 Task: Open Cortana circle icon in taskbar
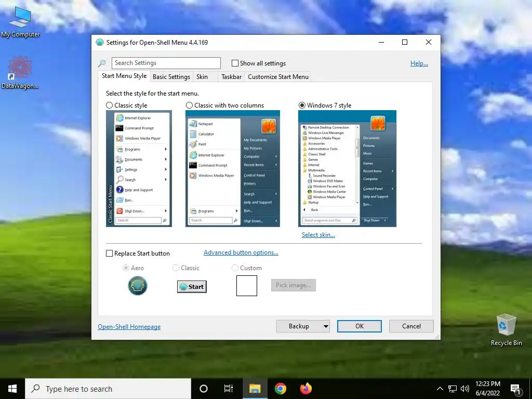point(203,389)
